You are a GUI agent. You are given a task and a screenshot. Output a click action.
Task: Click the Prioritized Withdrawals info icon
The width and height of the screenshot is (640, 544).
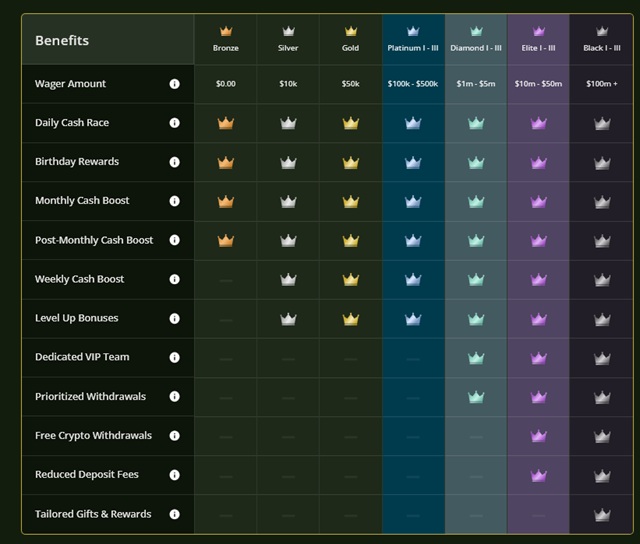point(174,396)
